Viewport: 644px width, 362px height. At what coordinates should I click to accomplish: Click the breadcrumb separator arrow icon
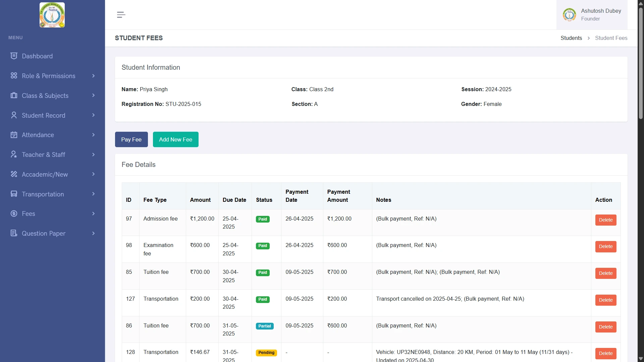pyautogui.click(x=589, y=38)
